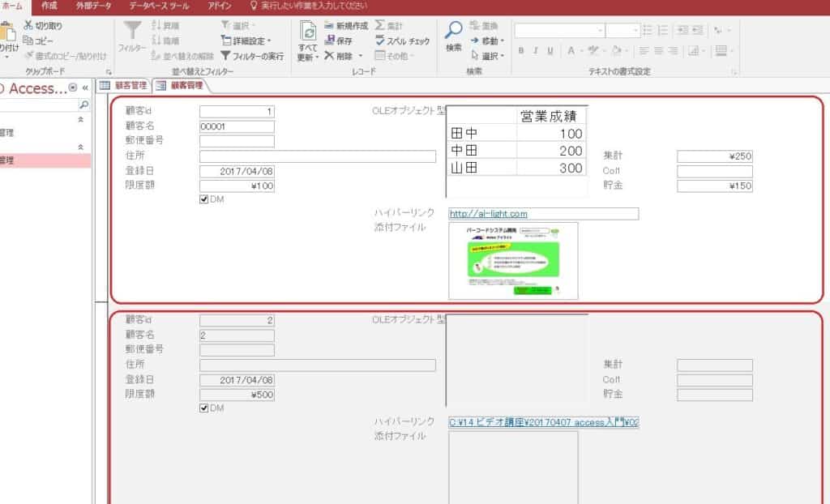This screenshot has width=830, height=504.
Task: Click the Σ 集計 totals icon
Action: pos(379,25)
